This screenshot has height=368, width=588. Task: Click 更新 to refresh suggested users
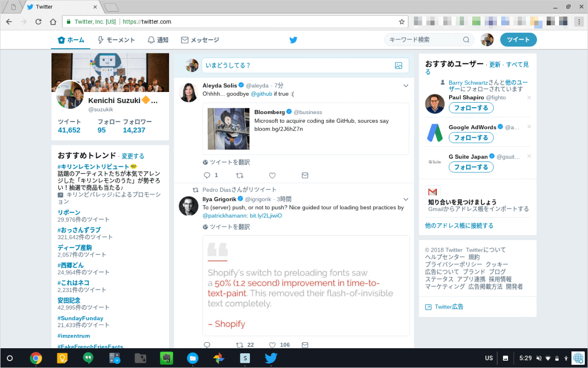click(x=495, y=65)
